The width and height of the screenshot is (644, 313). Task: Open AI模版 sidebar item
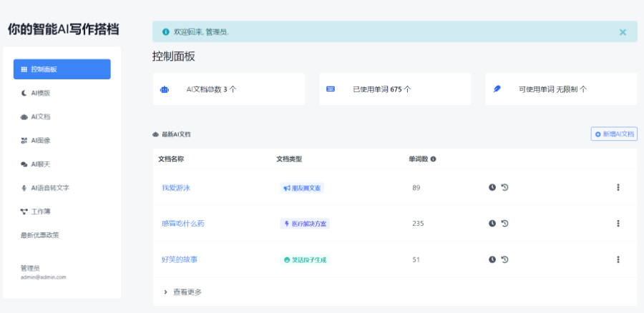41,93
